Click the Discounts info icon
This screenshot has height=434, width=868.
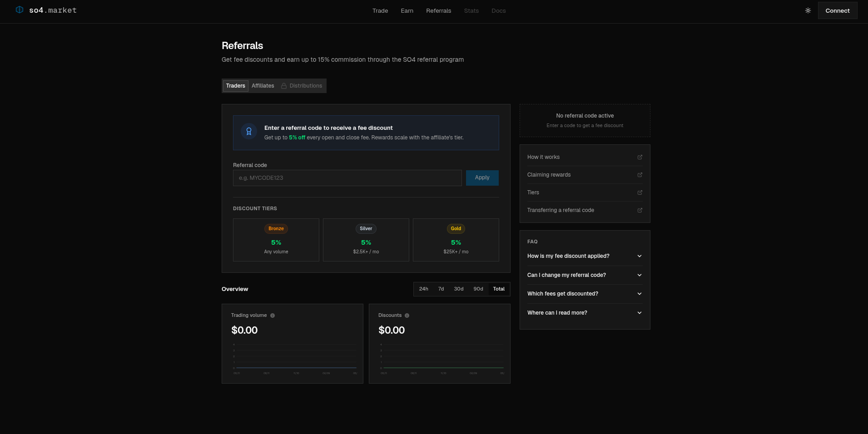click(x=407, y=316)
